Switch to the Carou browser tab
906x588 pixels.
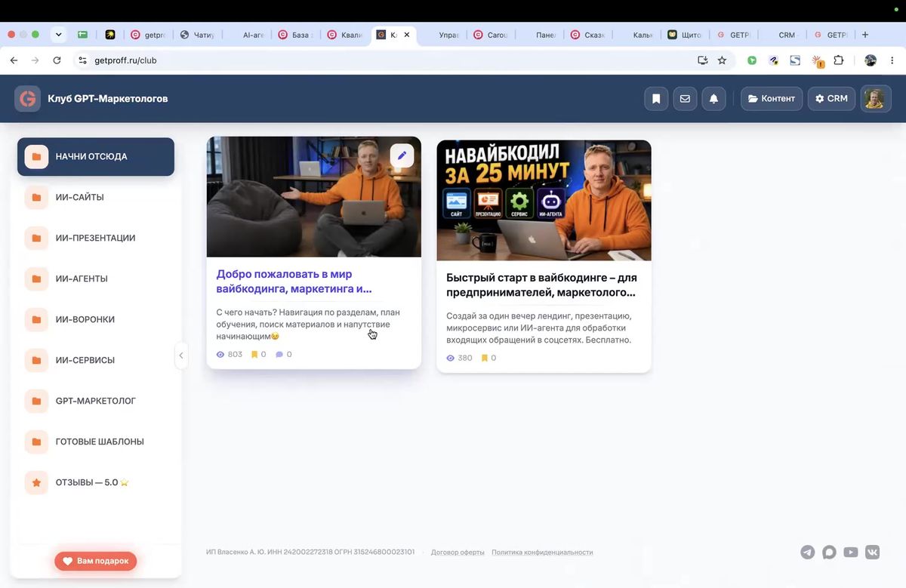click(492, 35)
